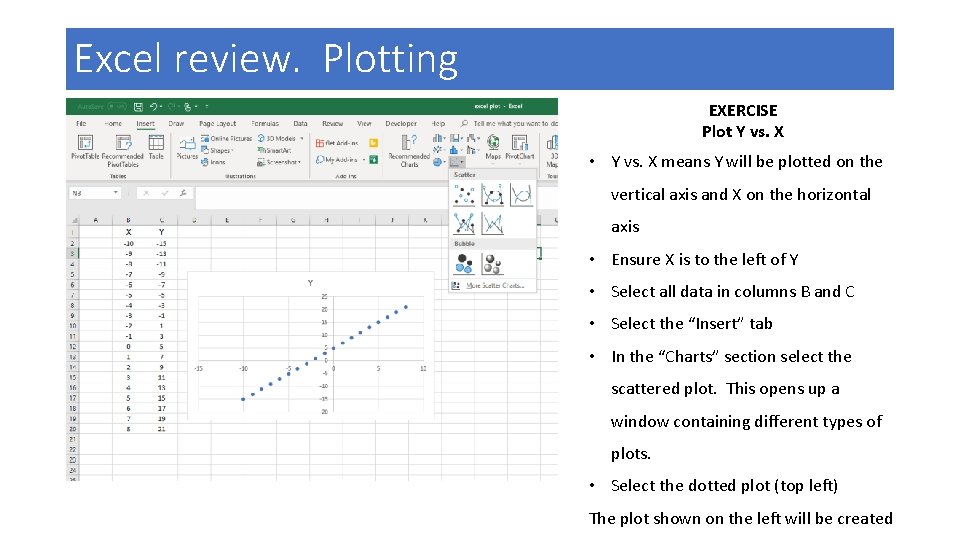Open the File tab

coord(81,124)
